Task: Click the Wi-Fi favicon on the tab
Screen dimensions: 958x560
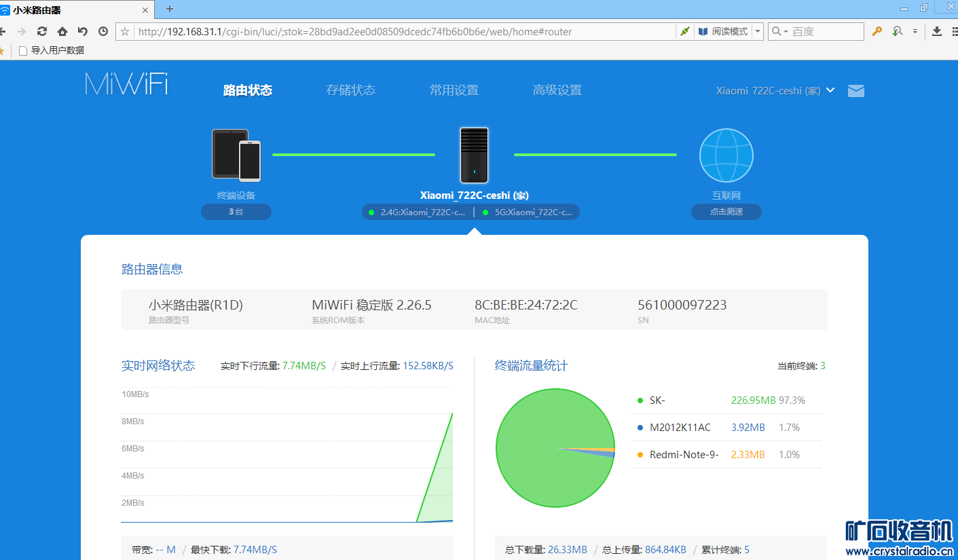Action: click(x=5, y=10)
